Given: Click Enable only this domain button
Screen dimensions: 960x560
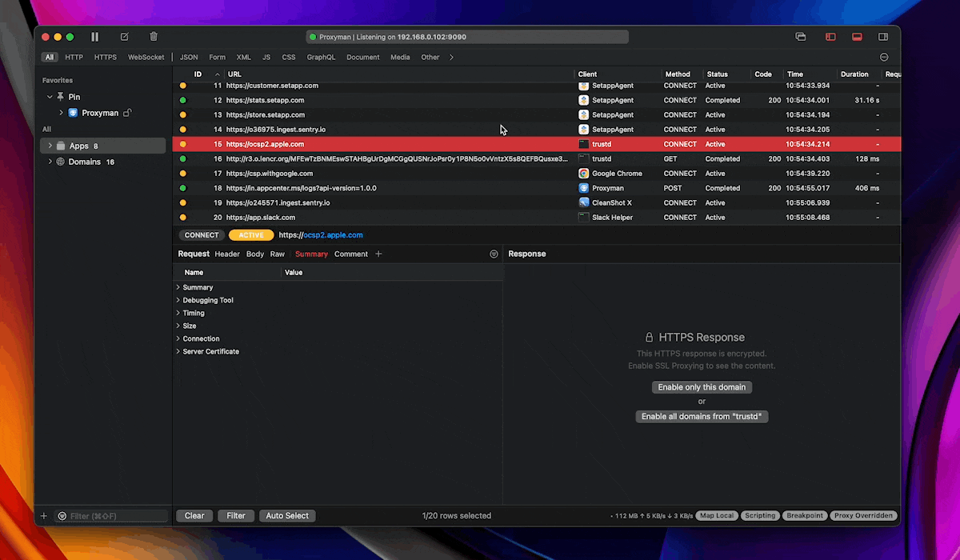Looking at the screenshot, I should coord(702,387).
